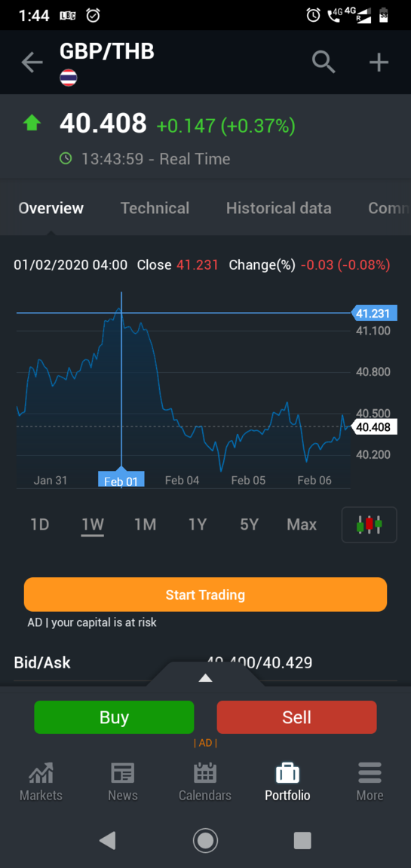Tap the back arrow icon
Image resolution: width=411 pixels, height=868 pixels.
click(32, 63)
